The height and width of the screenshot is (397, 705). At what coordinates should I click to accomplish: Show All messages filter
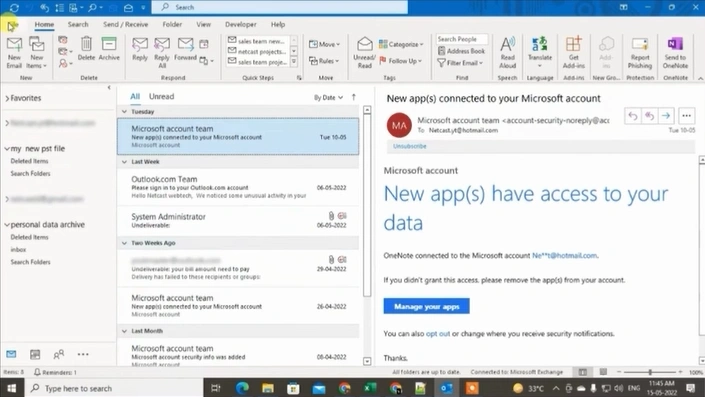135,96
